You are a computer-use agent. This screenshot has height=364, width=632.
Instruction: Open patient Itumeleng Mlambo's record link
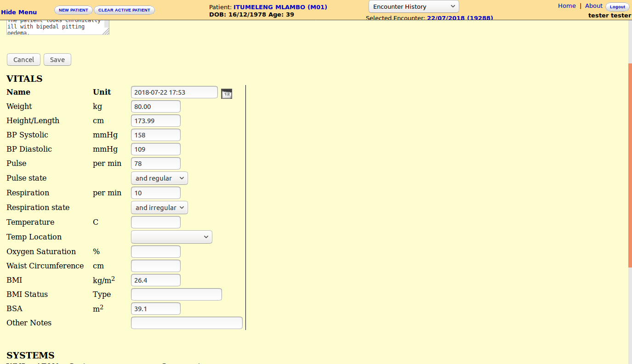tap(280, 7)
